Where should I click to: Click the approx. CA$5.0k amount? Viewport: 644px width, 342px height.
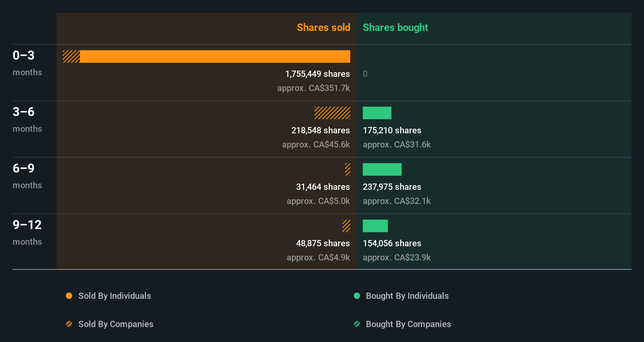[318, 201]
